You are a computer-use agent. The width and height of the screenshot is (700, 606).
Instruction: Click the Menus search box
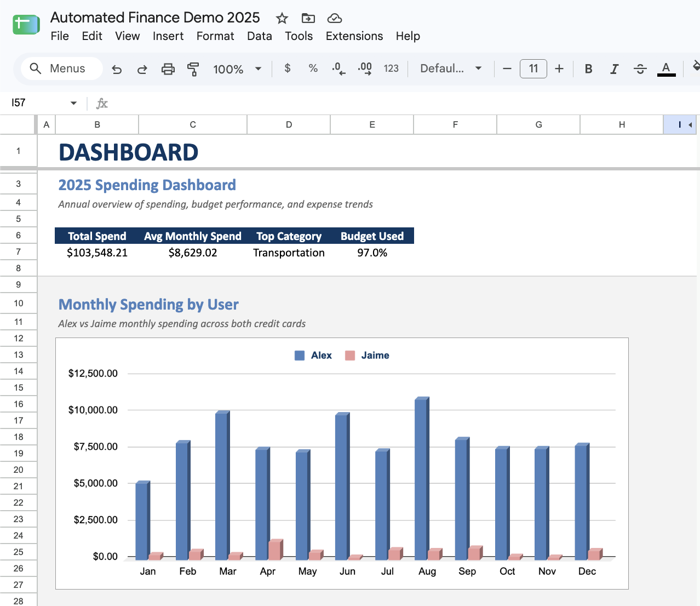pos(62,68)
